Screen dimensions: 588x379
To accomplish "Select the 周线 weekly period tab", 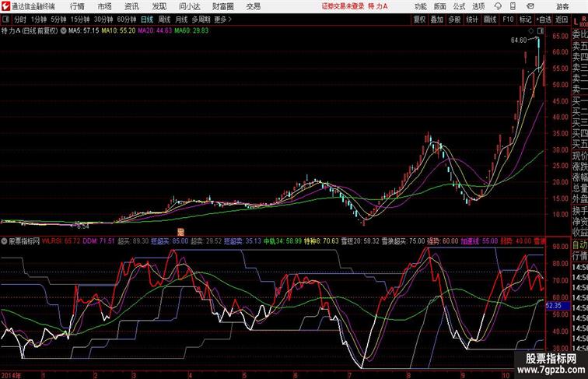I will point(164,19).
